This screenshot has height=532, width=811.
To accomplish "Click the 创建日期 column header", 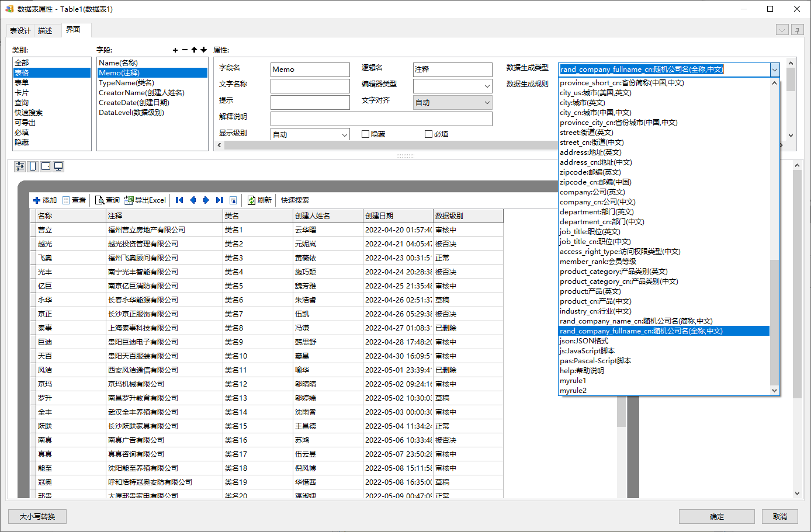I will [398, 215].
